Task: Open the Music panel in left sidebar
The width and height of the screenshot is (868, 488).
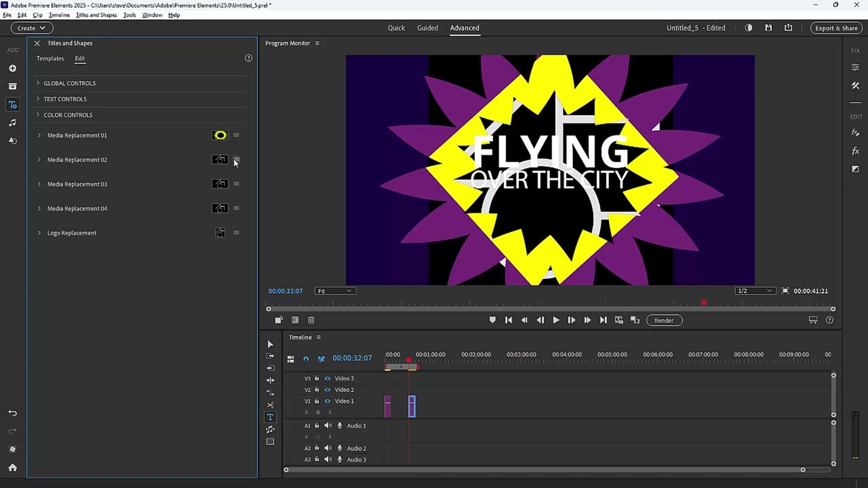Action: [12, 123]
